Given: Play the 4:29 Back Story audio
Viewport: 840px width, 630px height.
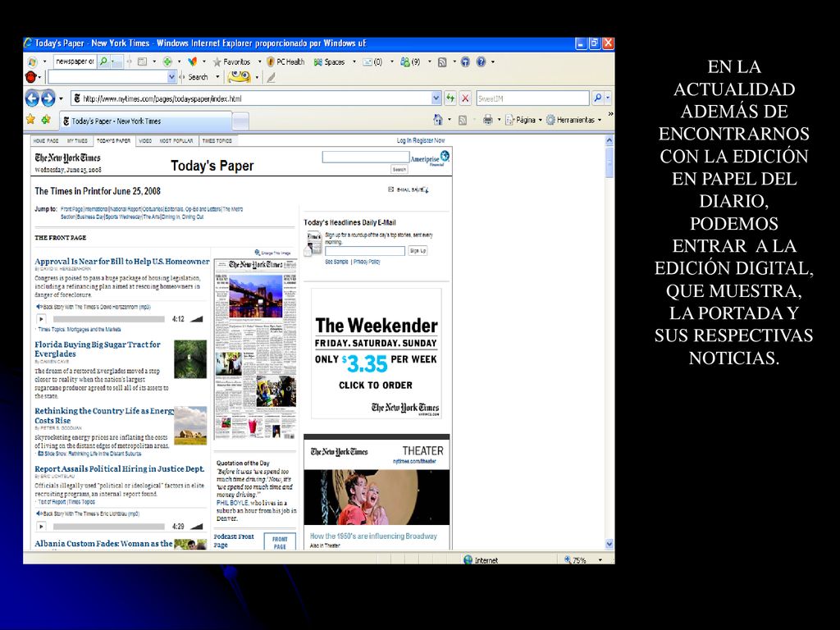Looking at the screenshot, I should 41,527.
